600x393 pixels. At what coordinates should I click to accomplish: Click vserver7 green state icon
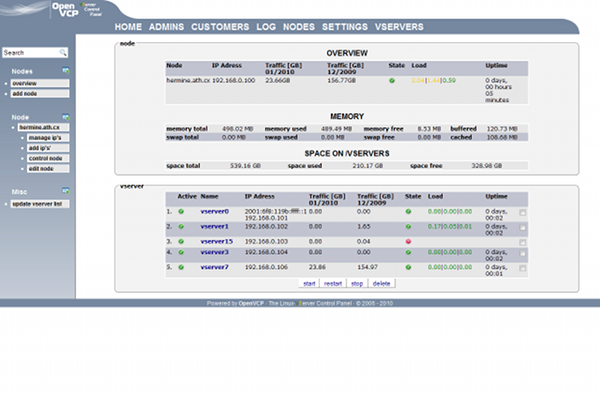[x=408, y=267]
